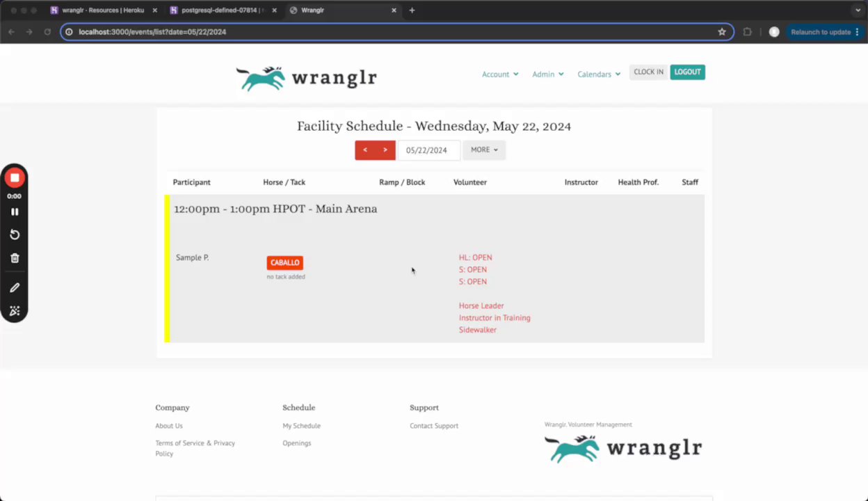Expand the Calendars dropdown menu
Image resolution: width=868 pixels, height=501 pixels.
(599, 74)
